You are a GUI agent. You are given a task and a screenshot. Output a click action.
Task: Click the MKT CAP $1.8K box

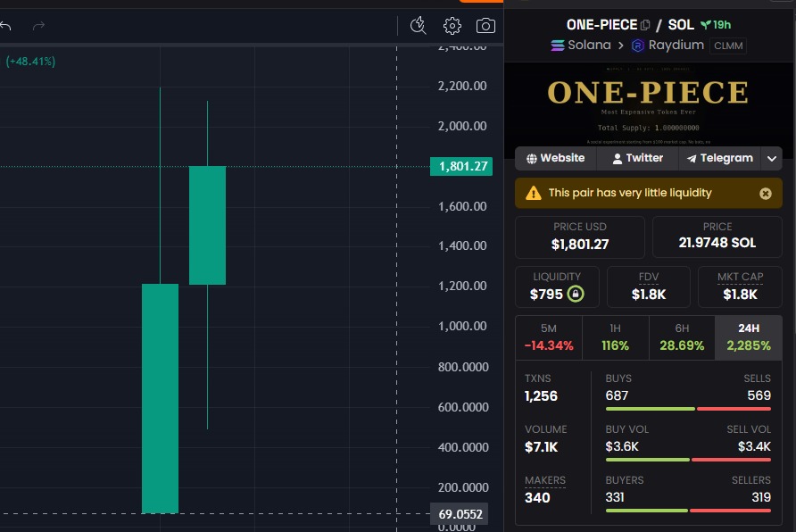(740, 287)
